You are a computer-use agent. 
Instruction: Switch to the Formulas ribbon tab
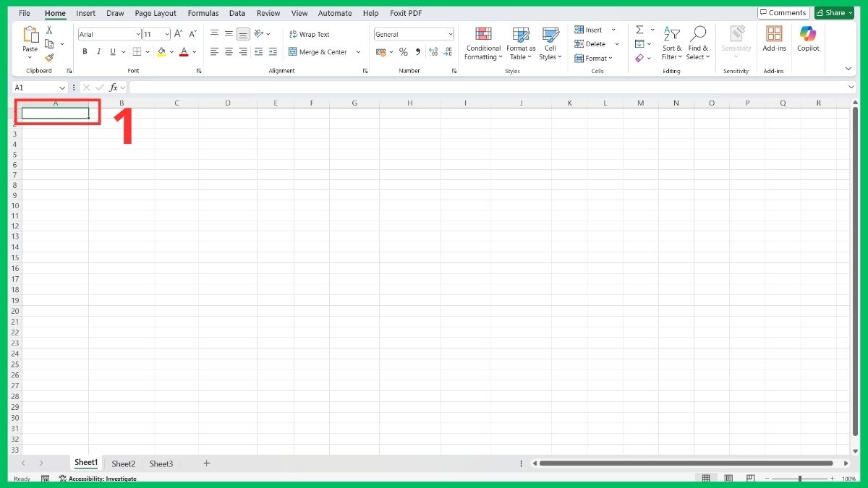pyautogui.click(x=203, y=12)
